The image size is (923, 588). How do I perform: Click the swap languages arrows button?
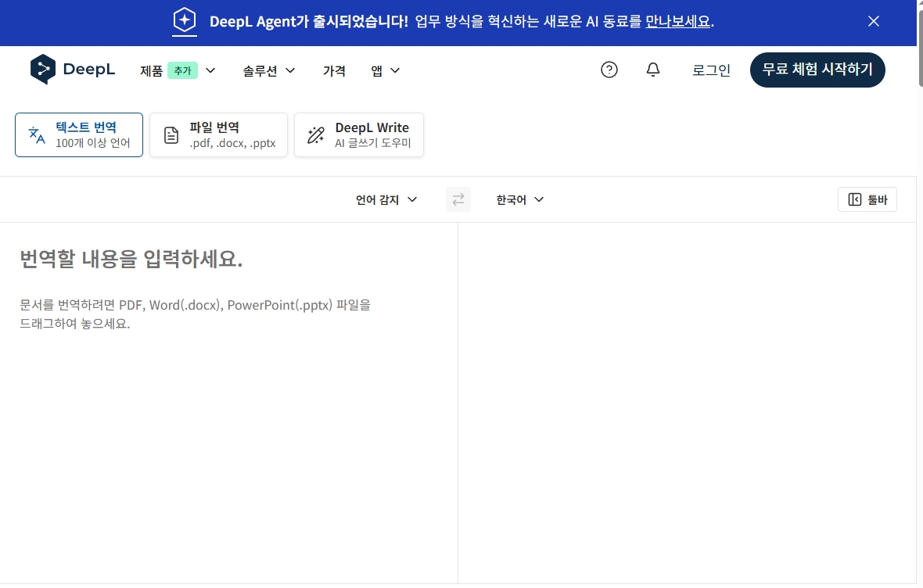pos(458,199)
